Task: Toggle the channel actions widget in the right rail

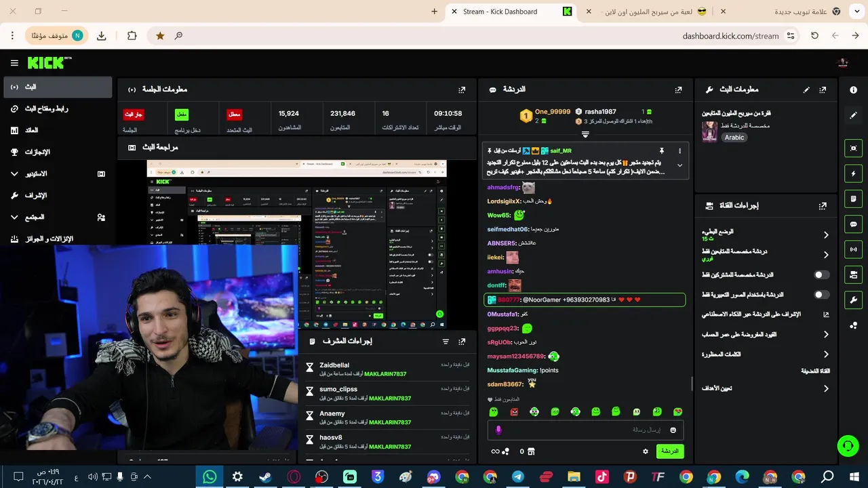Action: tap(853, 274)
